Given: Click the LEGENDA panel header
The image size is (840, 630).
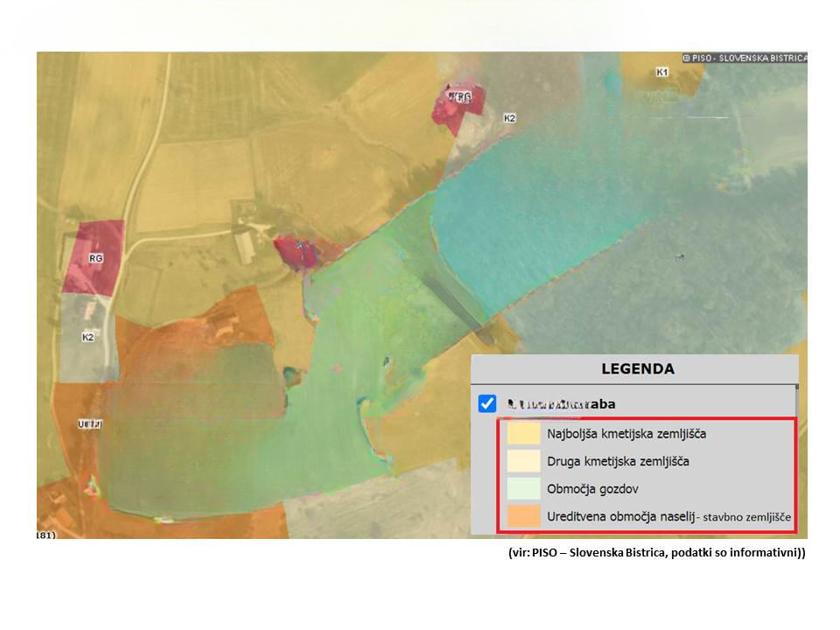Looking at the screenshot, I should [635, 368].
